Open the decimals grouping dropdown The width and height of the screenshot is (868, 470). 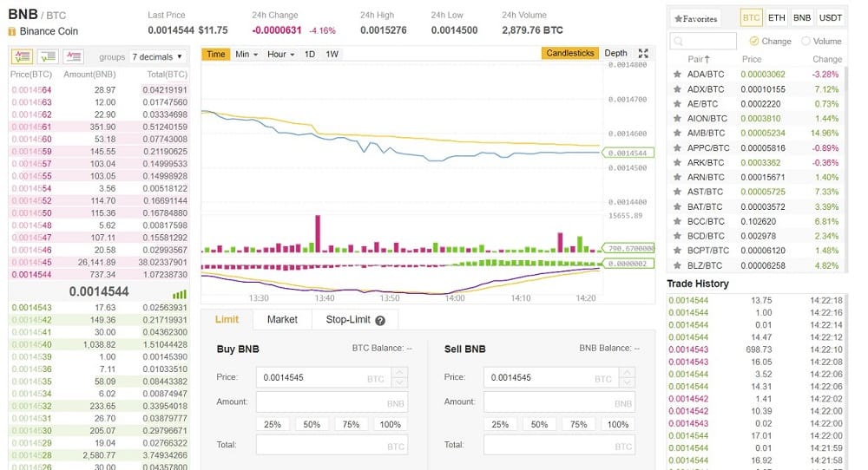point(157,56)
